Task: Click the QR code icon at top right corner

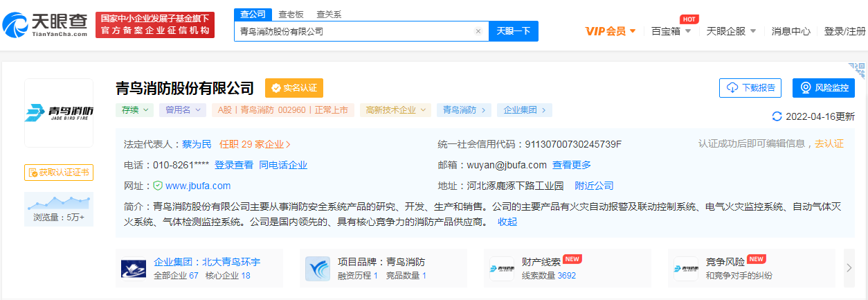Action: coord(858,69)
